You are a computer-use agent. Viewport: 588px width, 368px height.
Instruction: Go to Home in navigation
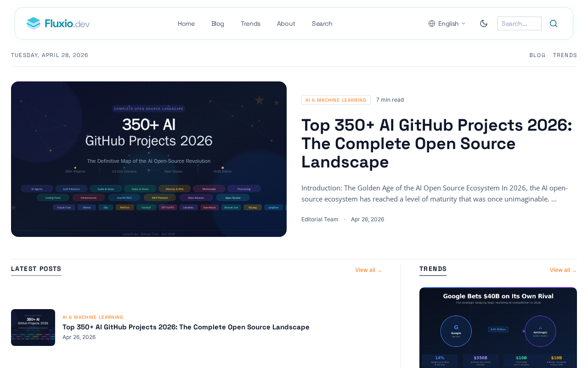pos(186,23)
